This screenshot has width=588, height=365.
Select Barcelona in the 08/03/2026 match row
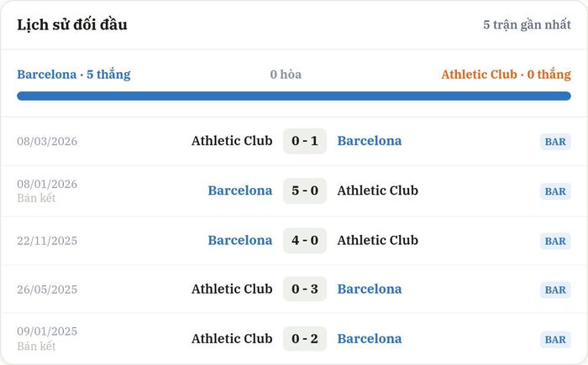370,141
